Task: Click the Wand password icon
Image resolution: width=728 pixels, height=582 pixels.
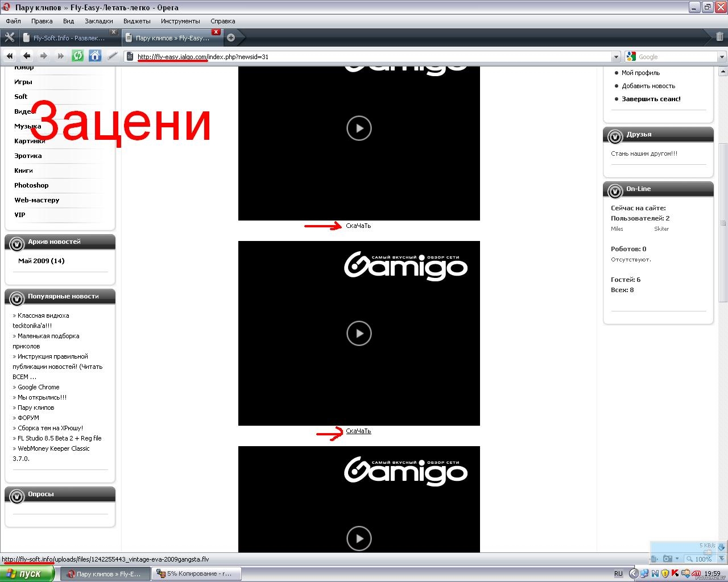Action: click(113, 56)
